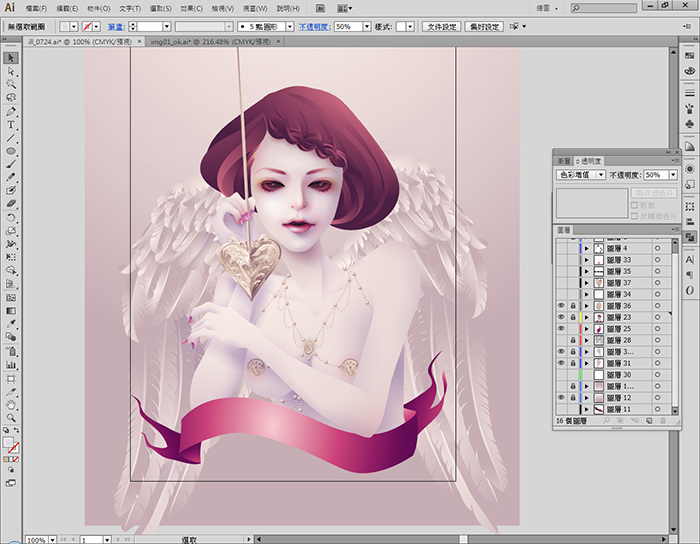Select the Direct Selection (white arrow) tool
This screenshot has width=700, height=544.
click(11, 71)
